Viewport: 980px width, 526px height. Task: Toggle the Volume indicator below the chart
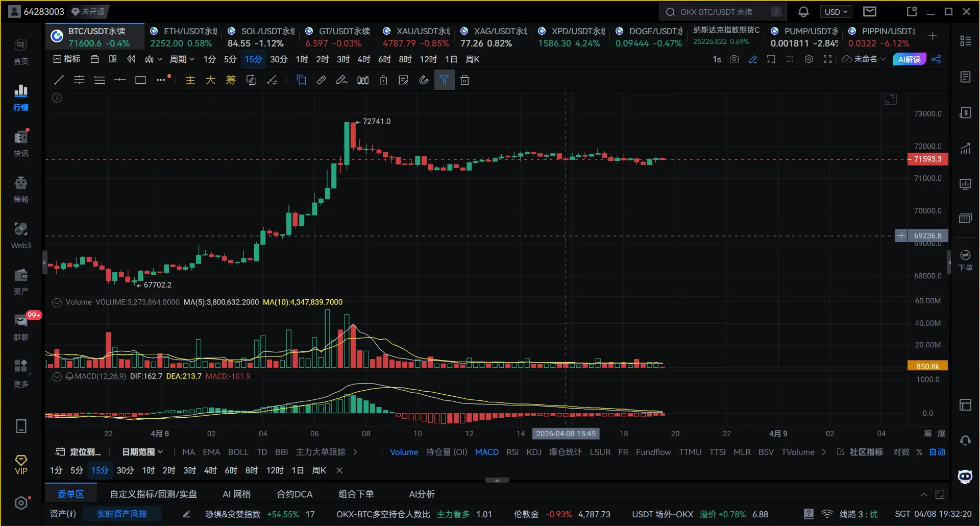404,452
